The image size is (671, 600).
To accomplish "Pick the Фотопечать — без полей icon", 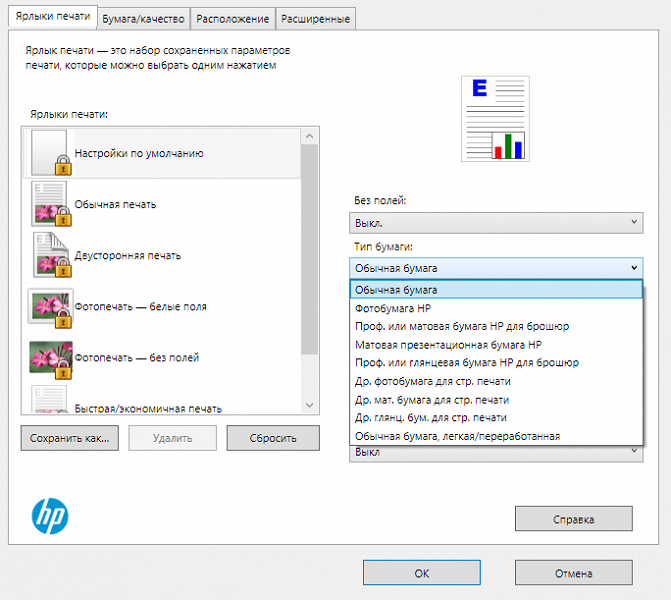I will [50, 357].
